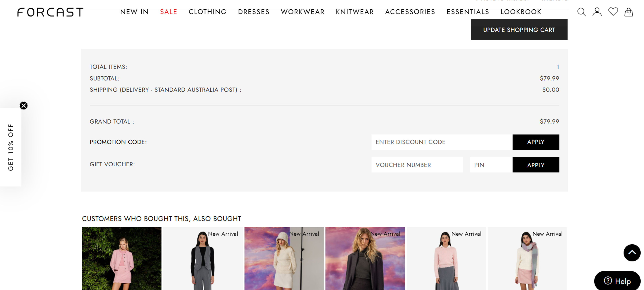644x290 pixels.
Task: Open the wishlist heart icon
Action: point(613,12)
